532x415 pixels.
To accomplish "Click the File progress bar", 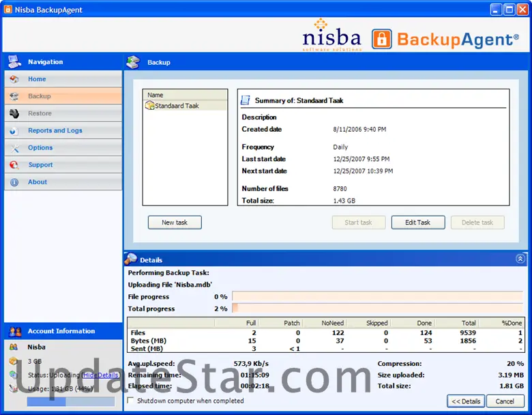I will pos(378,296).
